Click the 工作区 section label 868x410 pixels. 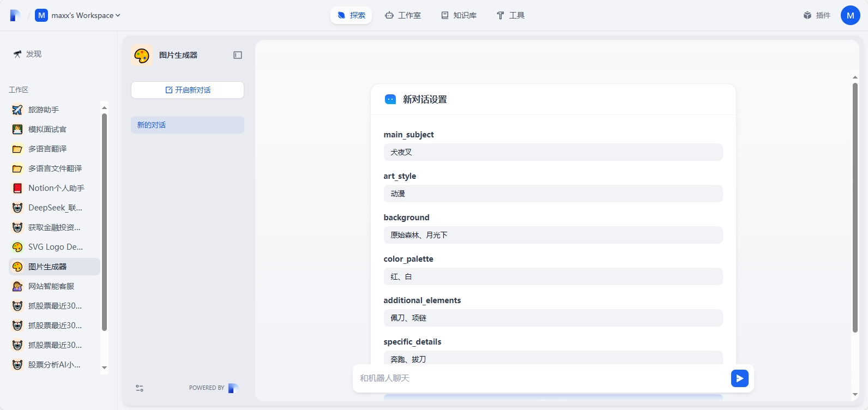coord(19,89)
